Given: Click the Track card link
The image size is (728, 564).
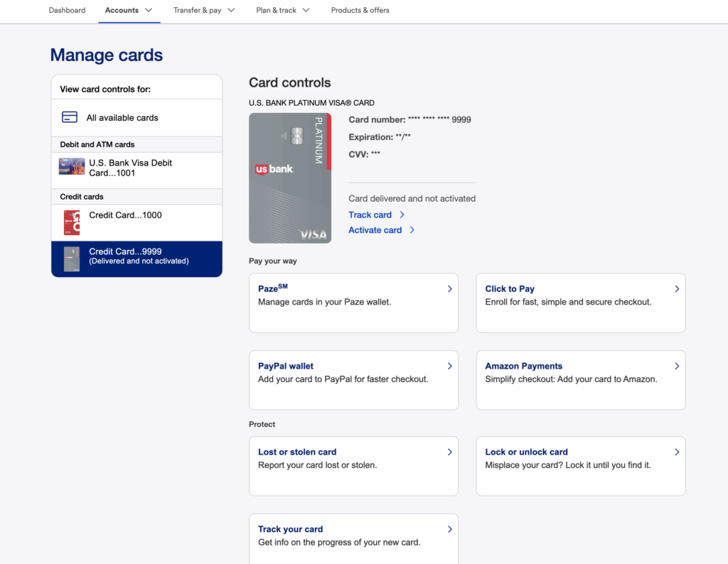Looking at the screenshot, I should coord(370,215).
